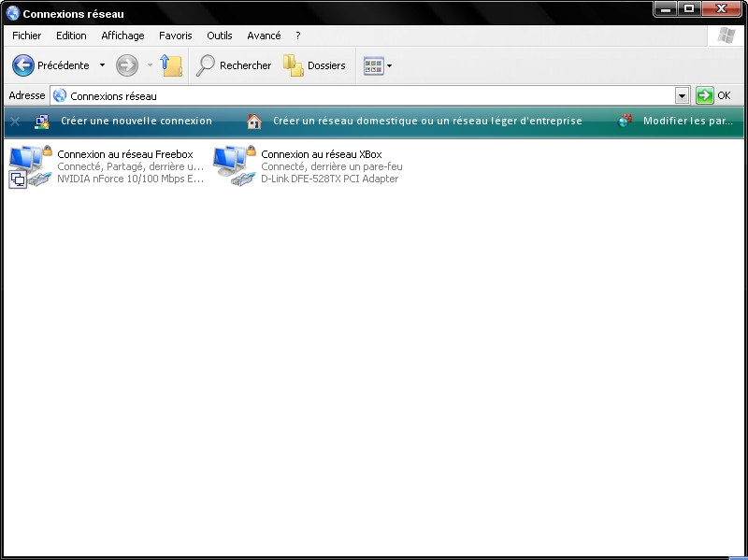Select Connexion au réseau XBox name

tap(321, 154)
